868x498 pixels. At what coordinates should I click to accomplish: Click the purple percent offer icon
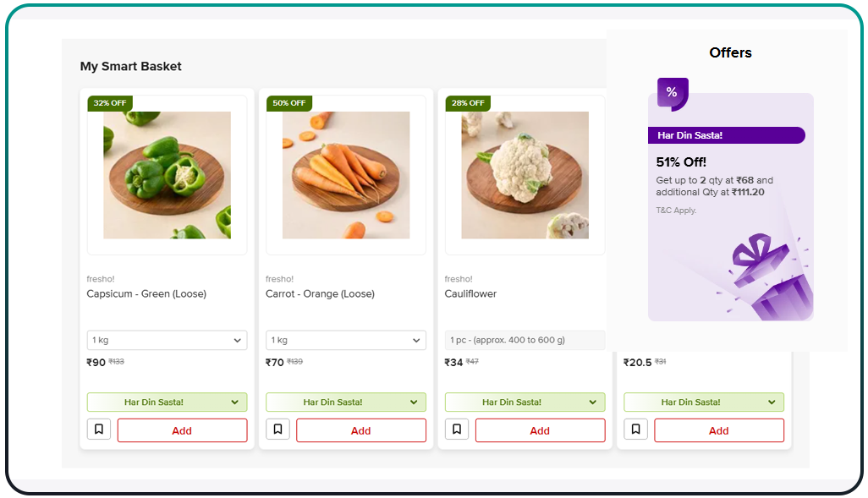(x=672, y=93)
